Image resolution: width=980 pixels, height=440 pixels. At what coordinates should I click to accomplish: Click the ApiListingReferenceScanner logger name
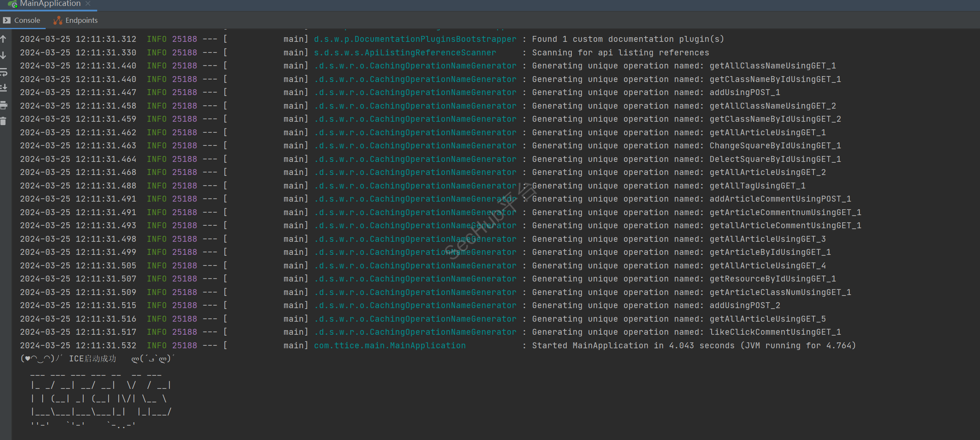(x=404, y=53)
